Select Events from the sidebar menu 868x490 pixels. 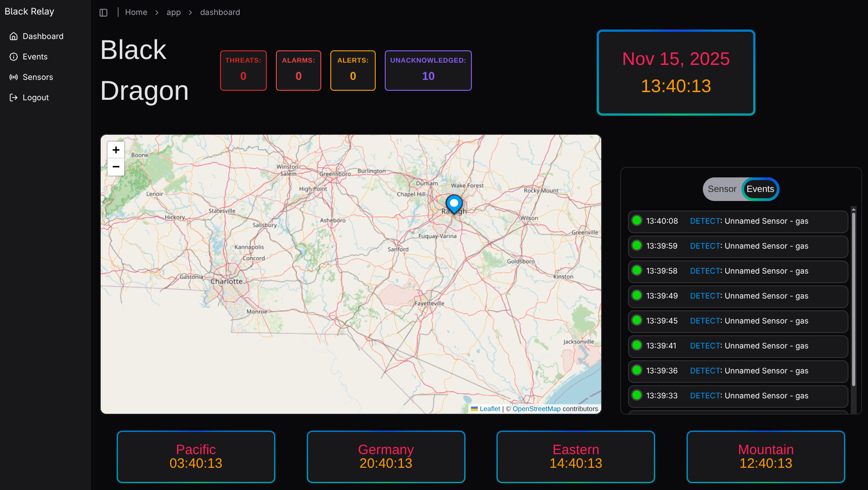35,57
